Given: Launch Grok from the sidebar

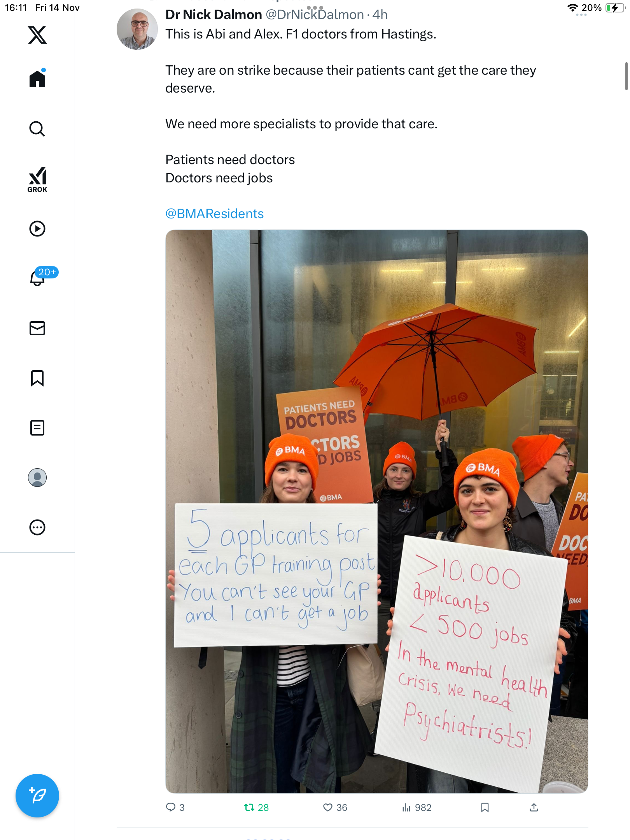Looking at the screenshot, I should coord(37,180).
